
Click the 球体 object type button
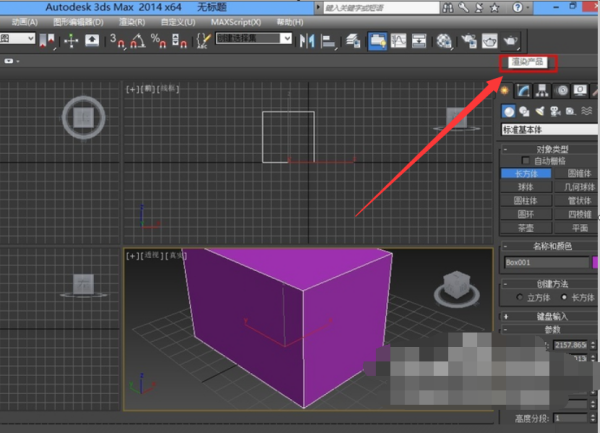[x=525, y=186]
